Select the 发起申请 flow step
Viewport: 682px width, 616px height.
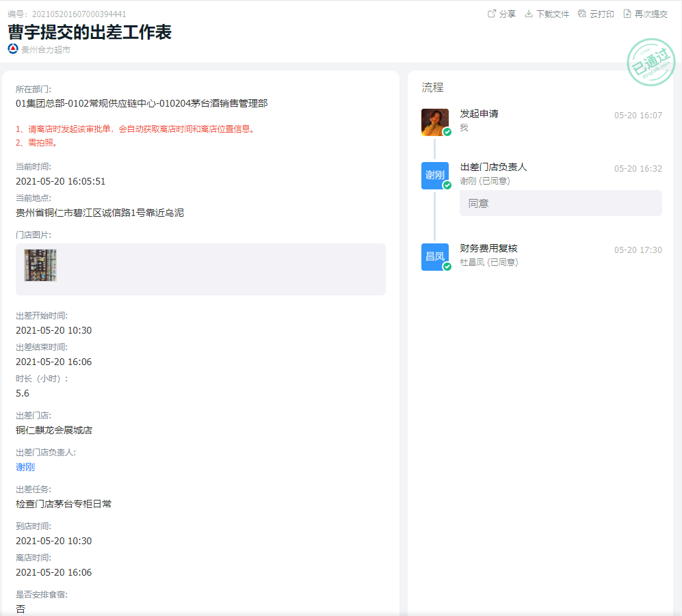479,113
